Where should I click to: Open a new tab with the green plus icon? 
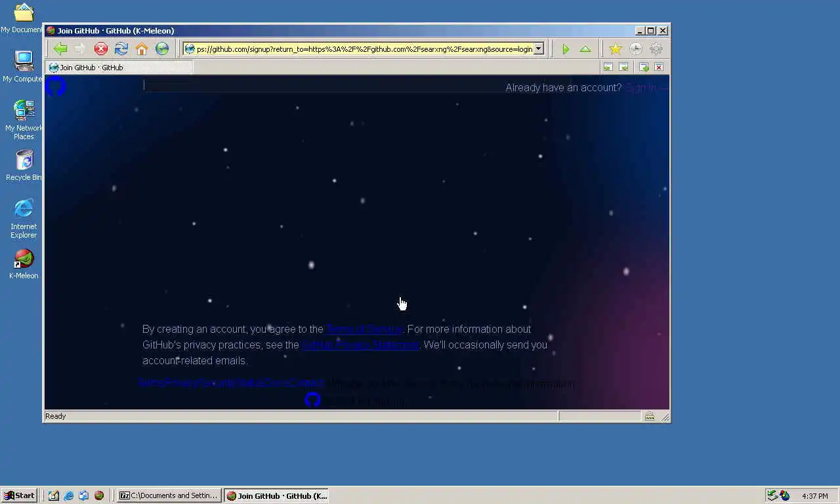[644, 67]
